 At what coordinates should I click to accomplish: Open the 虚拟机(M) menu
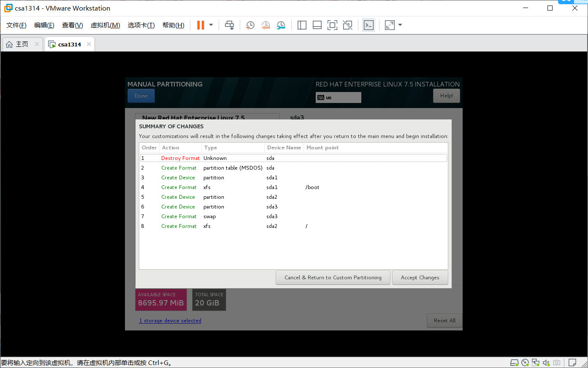[x=105, y=25]
